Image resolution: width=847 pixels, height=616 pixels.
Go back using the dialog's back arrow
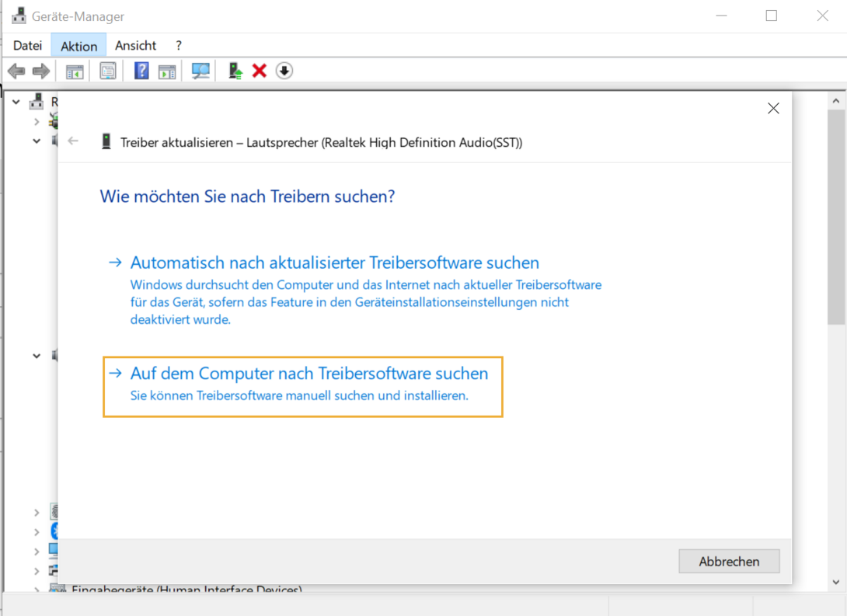coord(74,141)
